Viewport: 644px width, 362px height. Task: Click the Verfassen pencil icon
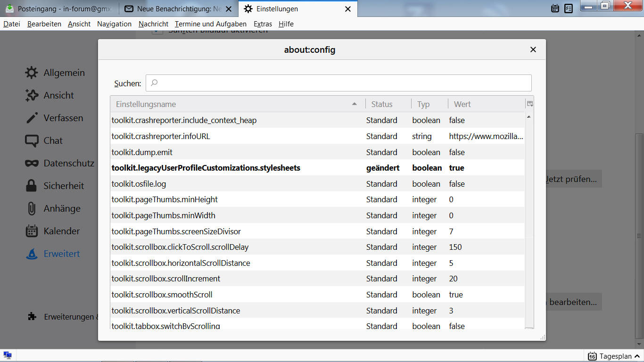[32, 118]
